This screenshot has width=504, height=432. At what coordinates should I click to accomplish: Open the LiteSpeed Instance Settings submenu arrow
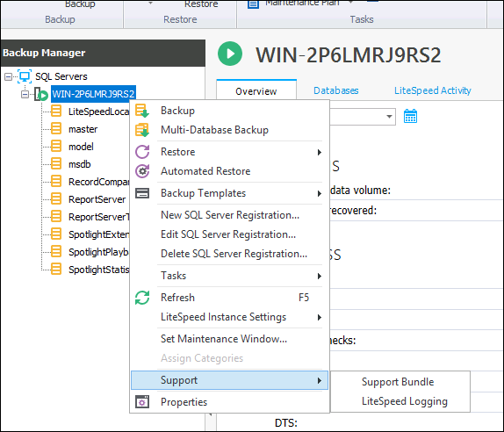320,318
